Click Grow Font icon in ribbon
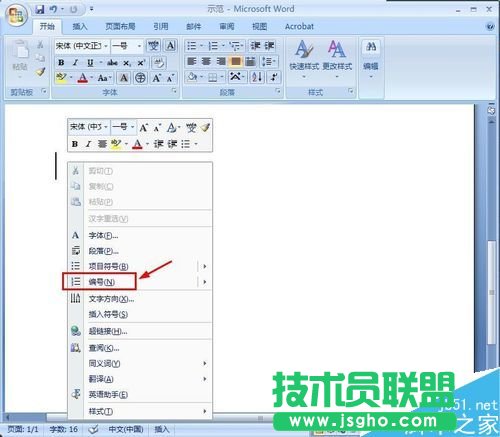Viewport: 500px width, 437px height. (156, 78)
